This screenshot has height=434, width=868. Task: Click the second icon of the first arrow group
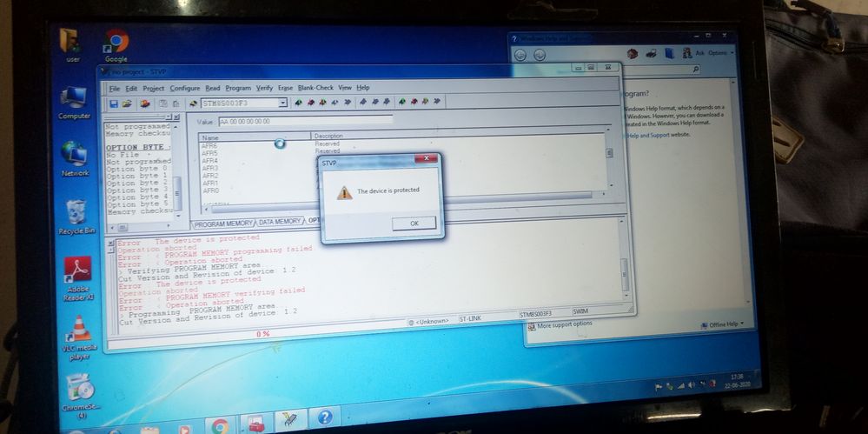click(310, 102)
